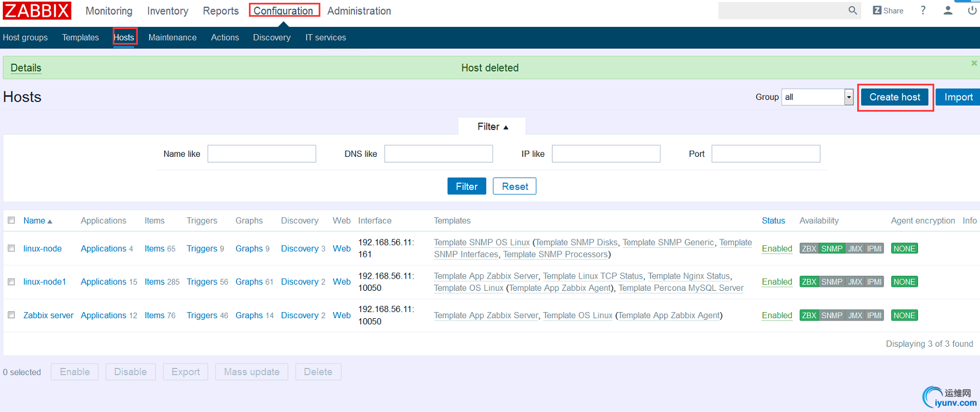Open Items for linux-node

click(155, 248)
